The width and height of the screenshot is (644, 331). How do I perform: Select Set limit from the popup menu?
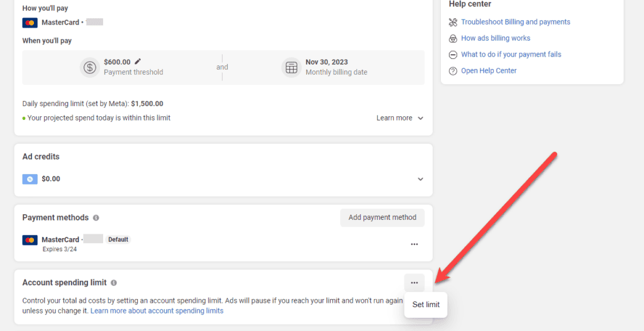(x=426, y=305)
